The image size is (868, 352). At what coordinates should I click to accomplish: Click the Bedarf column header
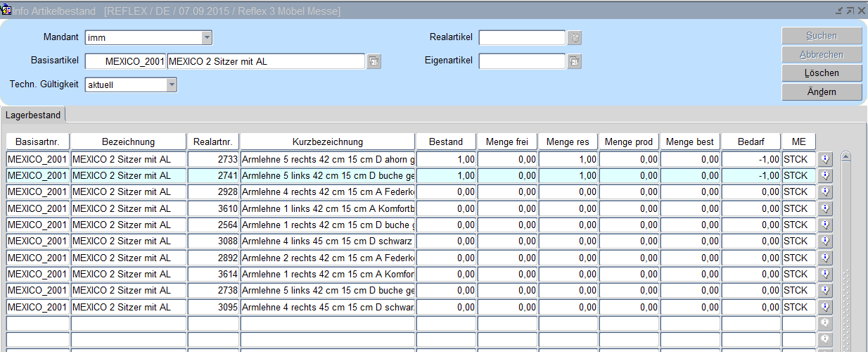tap(751, 142)
